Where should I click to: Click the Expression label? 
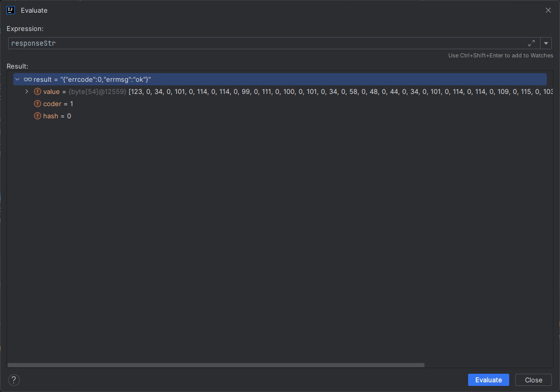25,28
